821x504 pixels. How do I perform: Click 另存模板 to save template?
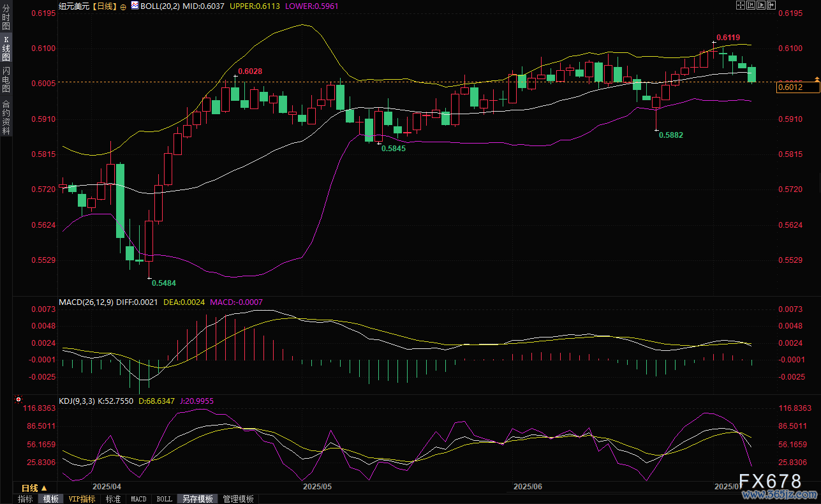(x=198, y=499)
